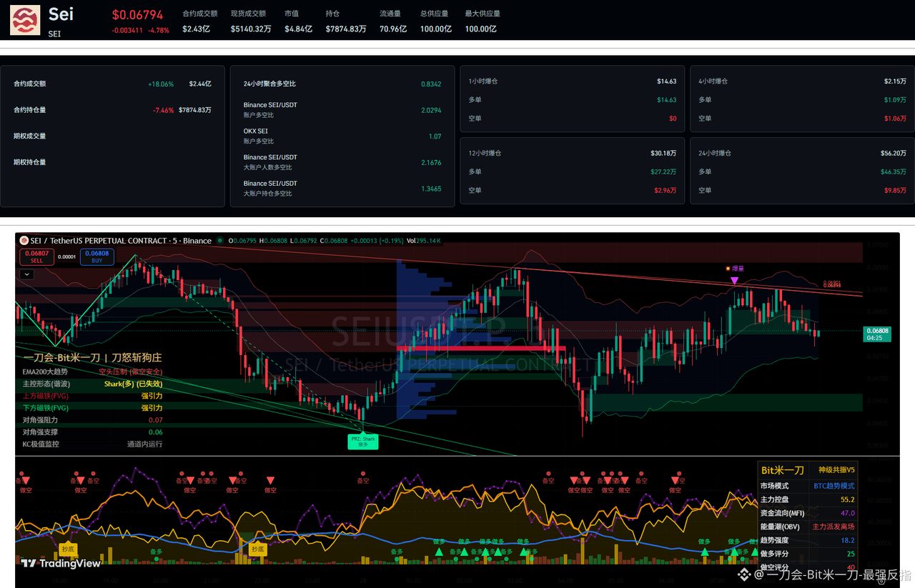This screenshot has height=588, width=915.
Task: Collapse the legend chevron below SELL
Action: tap(27, 274)
